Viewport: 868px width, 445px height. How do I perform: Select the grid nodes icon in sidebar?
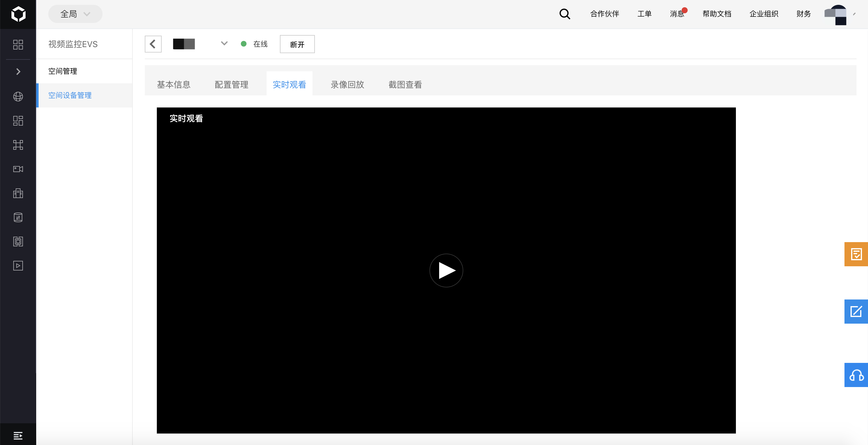[18, 145]
